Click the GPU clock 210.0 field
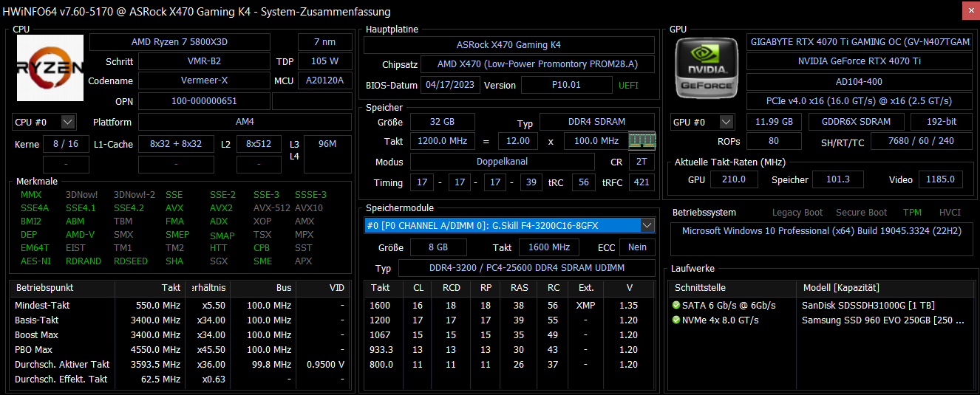980x395 pixels. [x=733, y=179]
